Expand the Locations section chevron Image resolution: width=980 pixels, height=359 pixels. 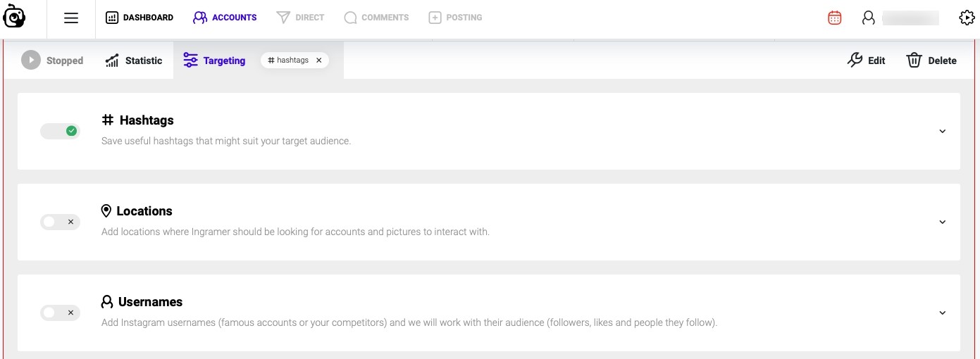click(943, 222)
